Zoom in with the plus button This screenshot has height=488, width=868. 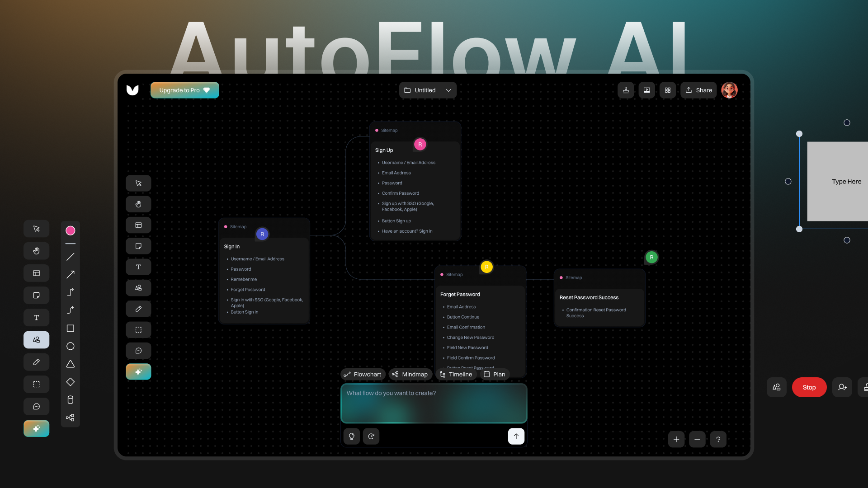point(676,439)
